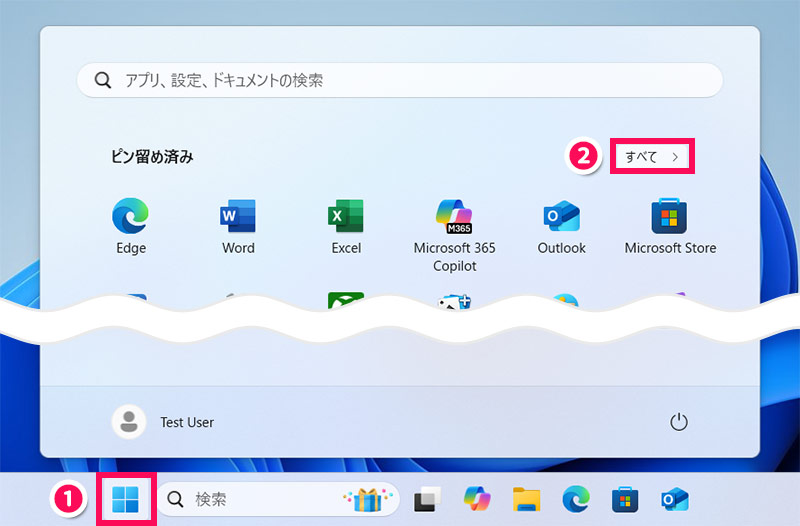The image size is (800, 526).
Task: Open the Edge pinned app
Action: (131, 226)
